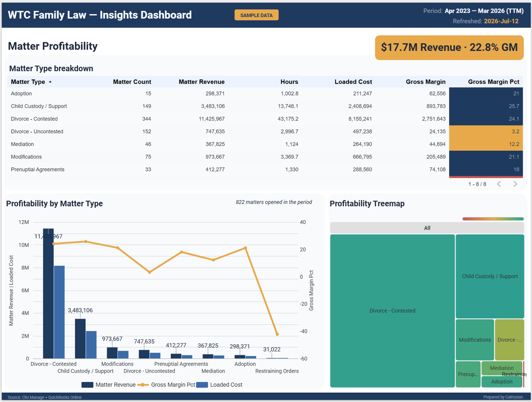Click the Adoption row name in the table

pyautogui.click(x=21, y=94)
